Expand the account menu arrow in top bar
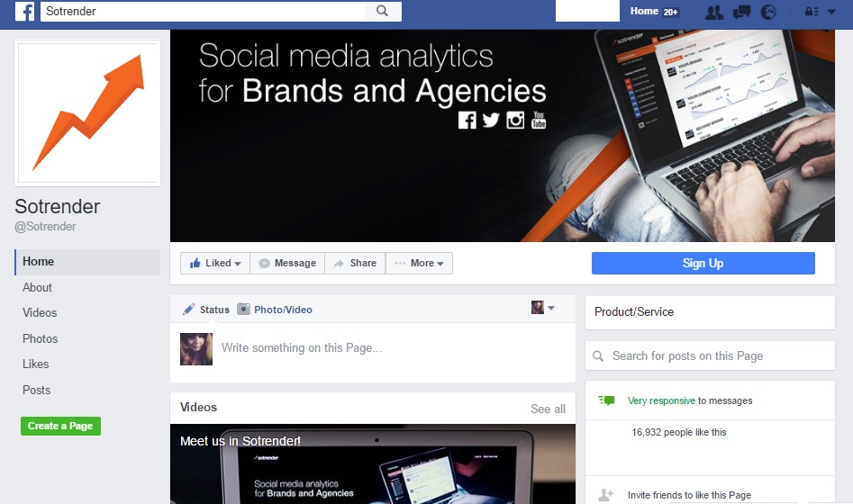Image resolution: width=853 pixels, height=504 pixels. 831,12
